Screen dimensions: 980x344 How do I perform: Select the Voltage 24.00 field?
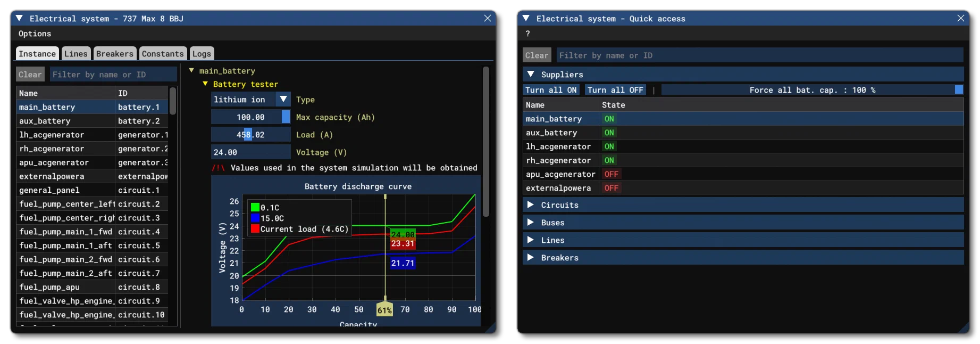click(x=250, y=152)
